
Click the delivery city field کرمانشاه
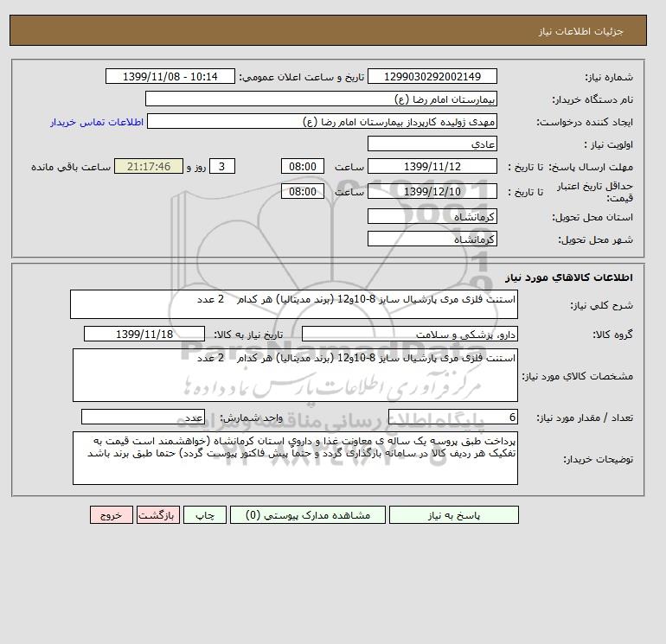click(432, 239)
